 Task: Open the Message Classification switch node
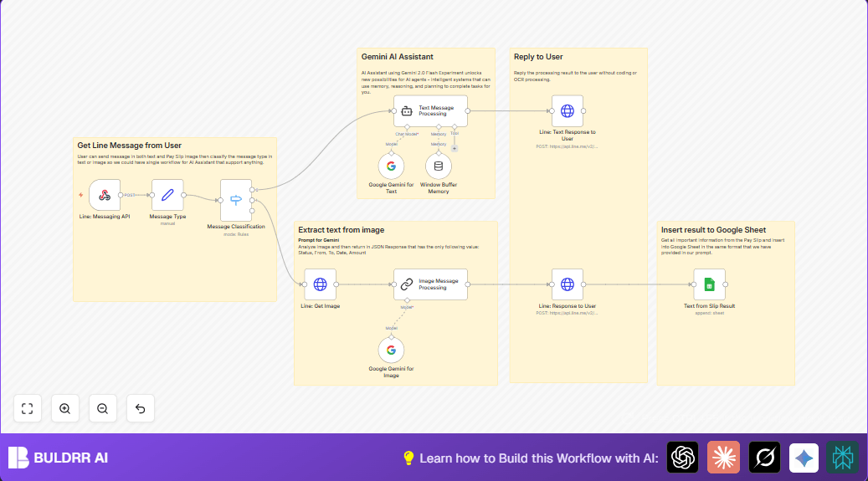[236, 200]
